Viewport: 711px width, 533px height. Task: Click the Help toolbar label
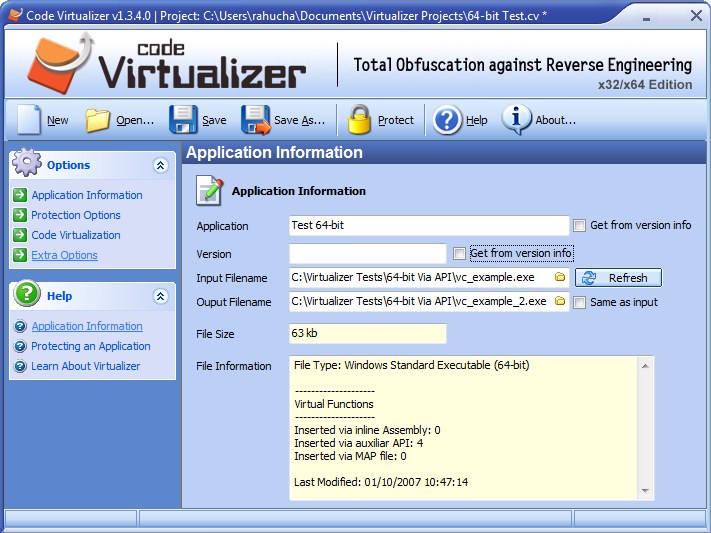[477, 120]
